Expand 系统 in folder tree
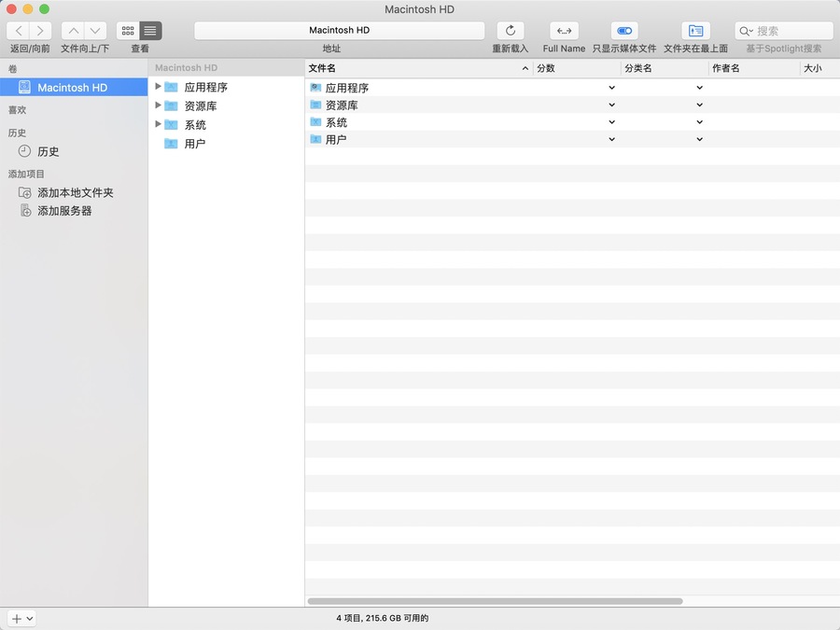840x630 pixels. click(x=158, y=124)
